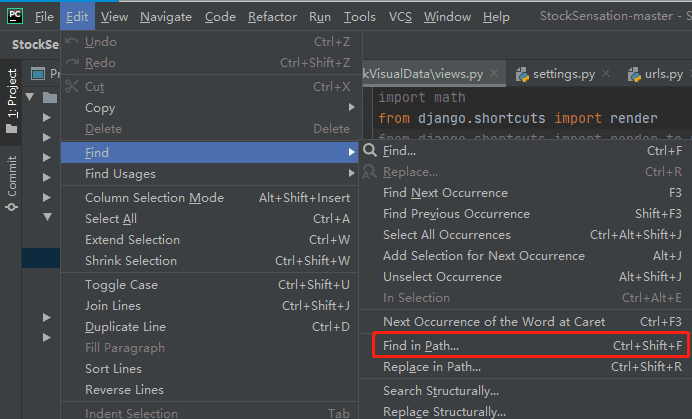
Task: Select Find in Path... menu item
Action: [421, 346]
